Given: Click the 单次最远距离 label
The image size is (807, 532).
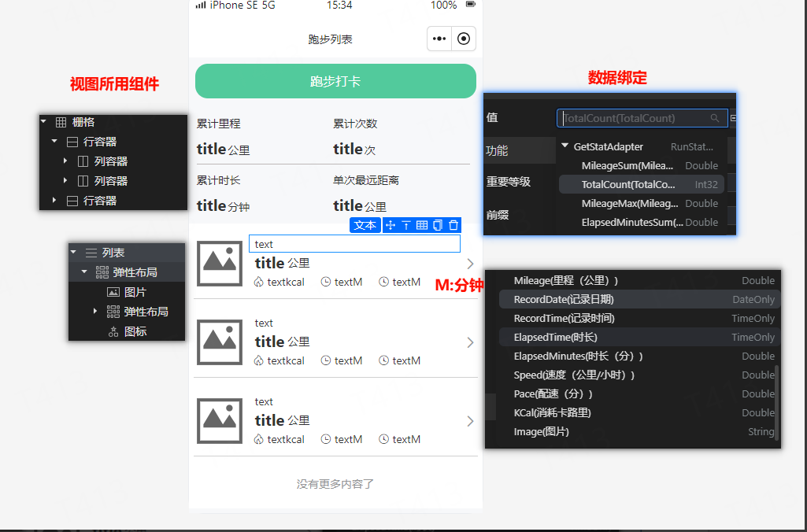Looking at the screenshot, I should click(x=366, y=180).
